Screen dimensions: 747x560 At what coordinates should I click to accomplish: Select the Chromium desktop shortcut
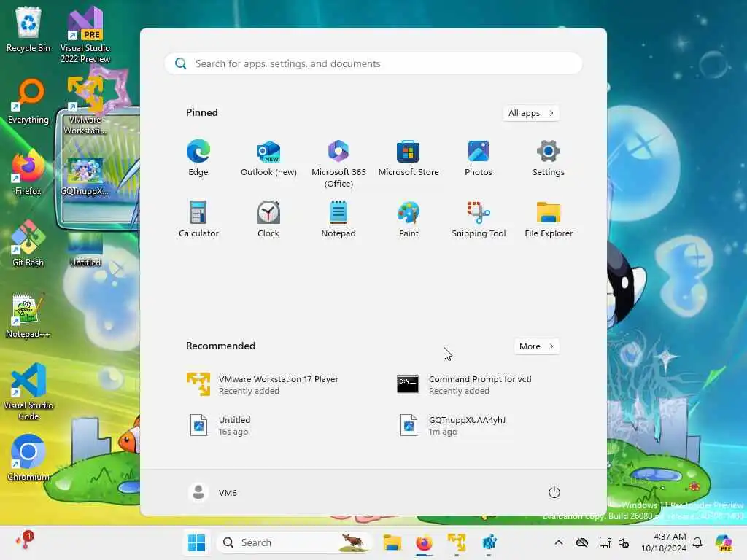click(x=28, y=458)
